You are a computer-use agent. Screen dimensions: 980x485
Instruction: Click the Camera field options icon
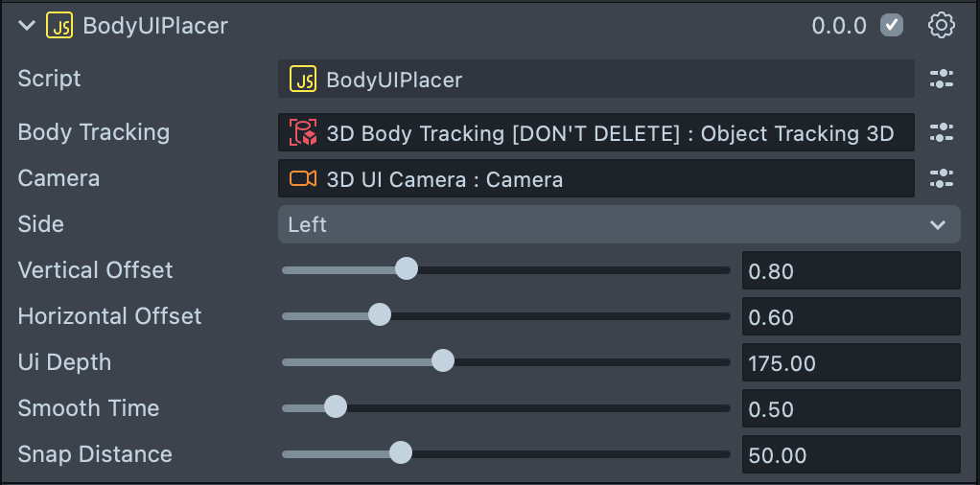coord(942,178)
